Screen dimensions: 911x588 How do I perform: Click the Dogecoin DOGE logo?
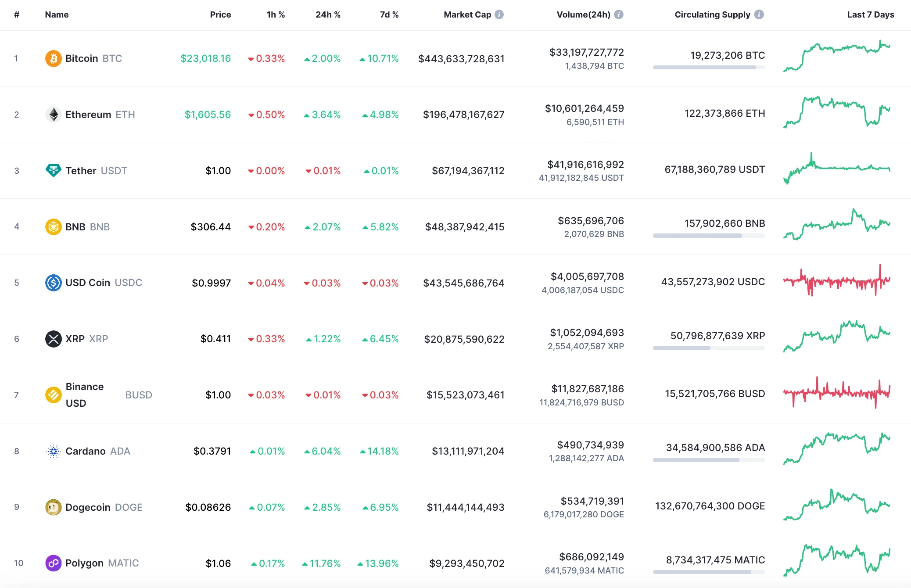coord(53,507)
